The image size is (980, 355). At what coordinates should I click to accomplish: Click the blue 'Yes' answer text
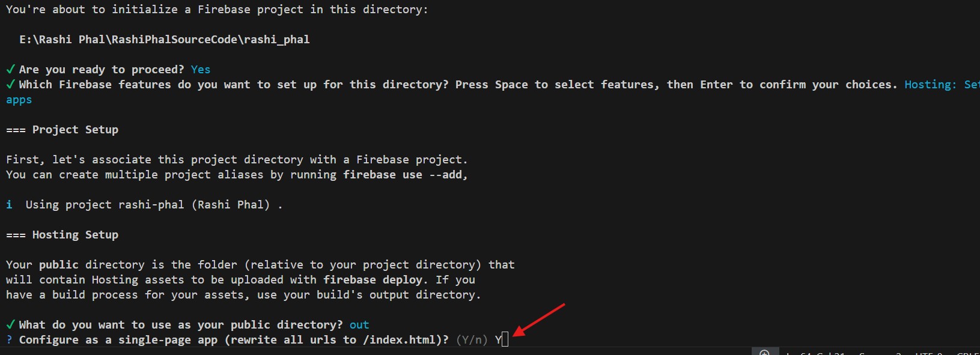click(200, 69)
